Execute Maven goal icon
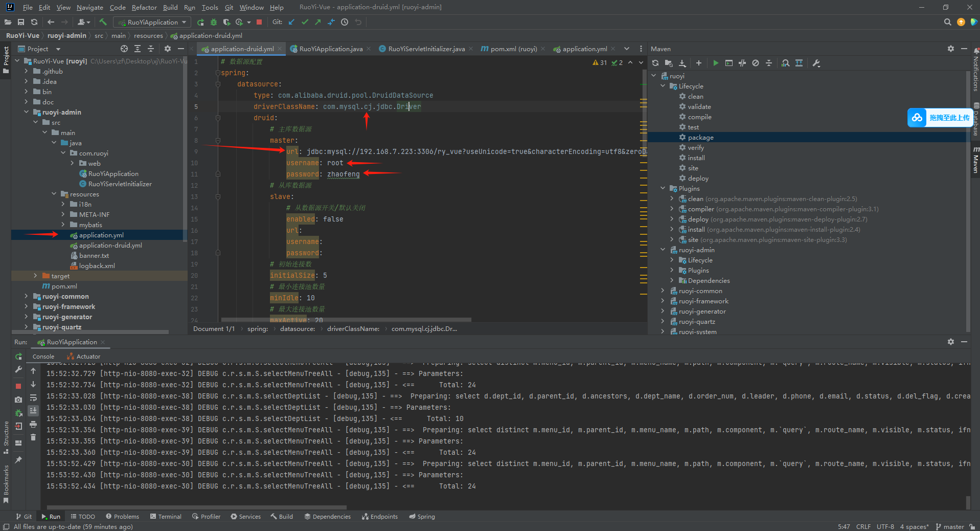This screenshot has width=980, height=531. coord(729,63)
